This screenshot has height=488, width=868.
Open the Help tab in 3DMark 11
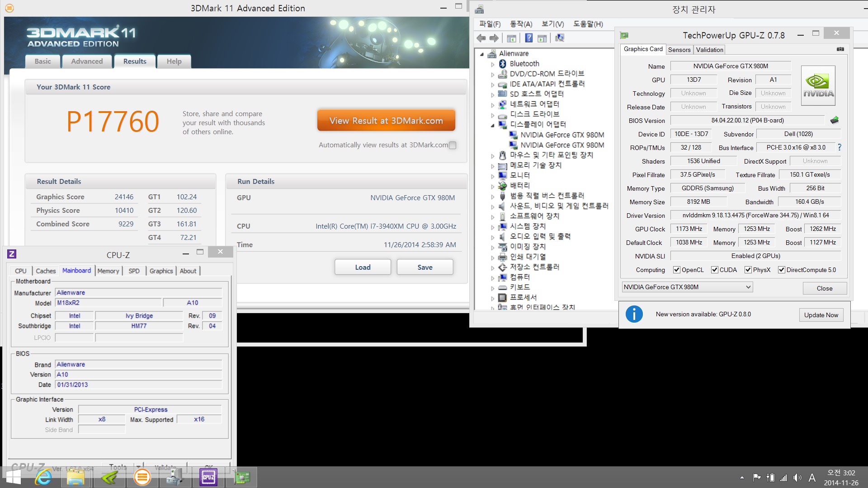pyautogui.click(x=174, y=61)
